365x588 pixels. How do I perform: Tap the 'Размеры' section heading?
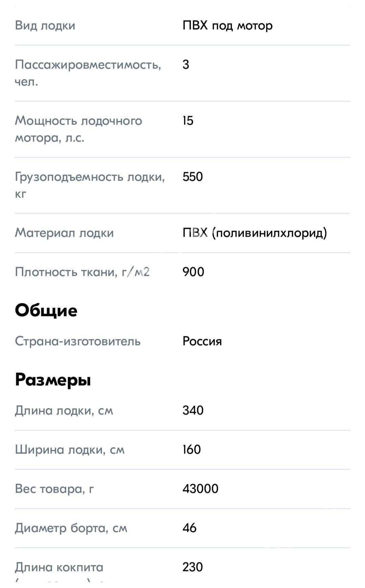pyautogui.click(x=53, y=380)
